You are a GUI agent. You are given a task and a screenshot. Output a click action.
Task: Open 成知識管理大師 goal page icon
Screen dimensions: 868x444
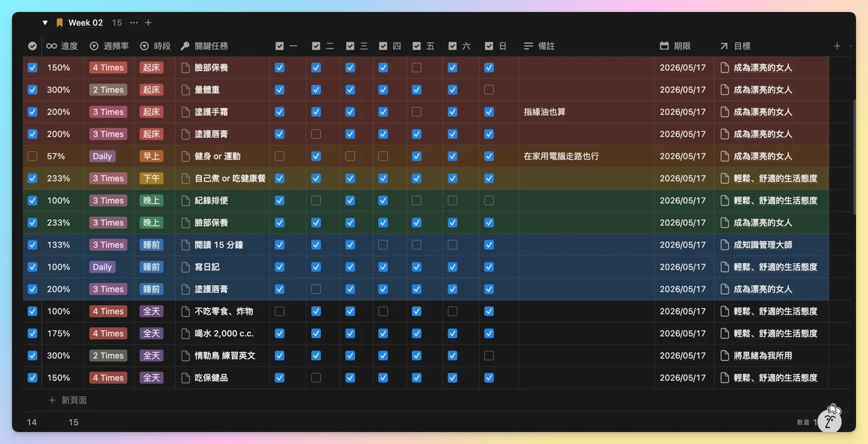pos(725,245)
